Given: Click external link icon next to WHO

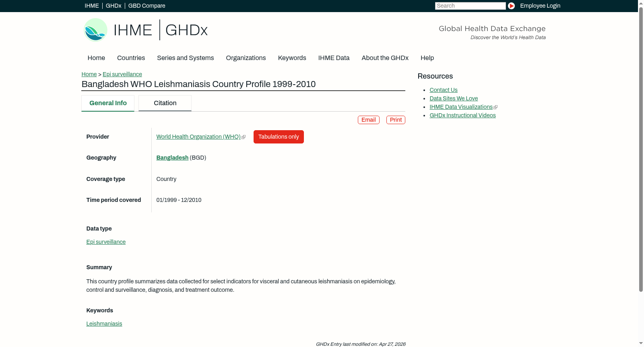Looking at the screenshot, I should pyautogui.click(x=244, y=137).
